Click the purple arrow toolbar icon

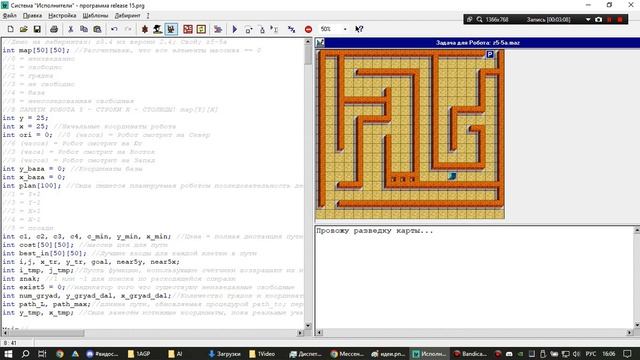tap(218, 29)
